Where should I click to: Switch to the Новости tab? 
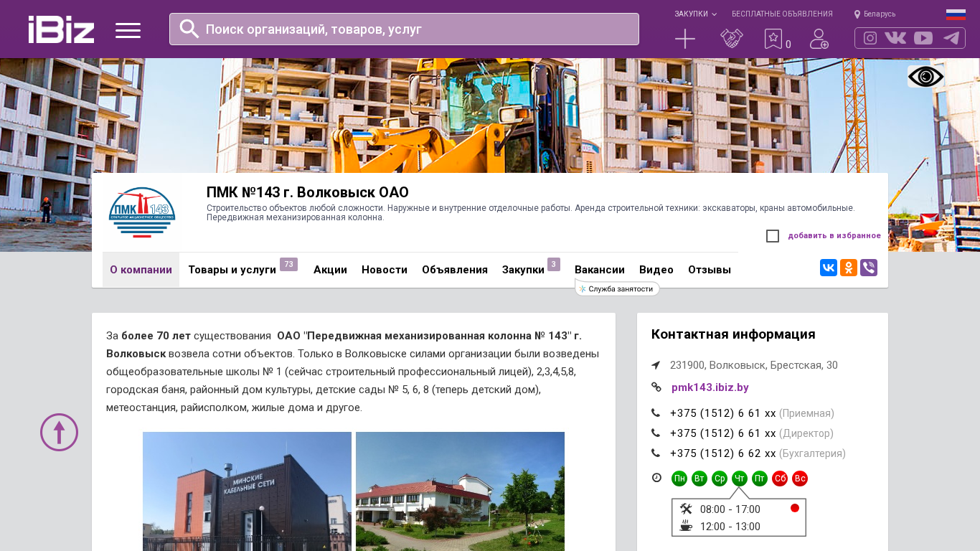click(385, 270)
